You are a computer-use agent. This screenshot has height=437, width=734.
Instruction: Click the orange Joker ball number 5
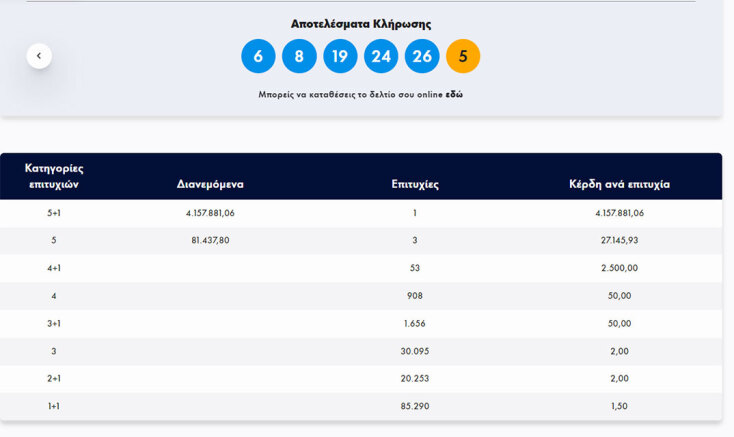click(463, 56)
